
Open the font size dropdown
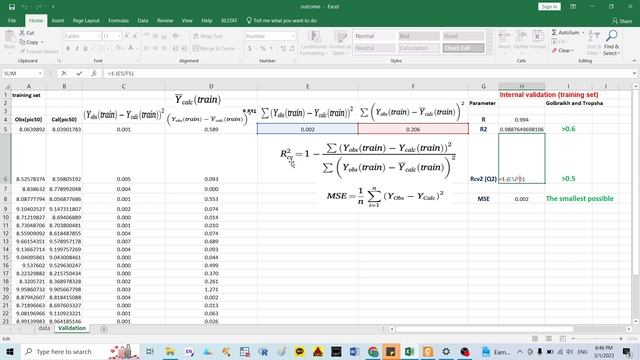[118, 36]
